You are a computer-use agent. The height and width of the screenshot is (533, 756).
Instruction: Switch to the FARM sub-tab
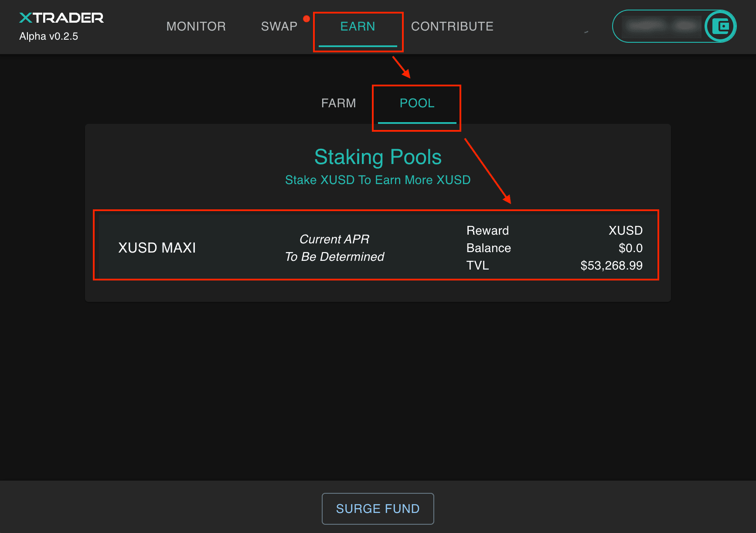tap(339, 103)
